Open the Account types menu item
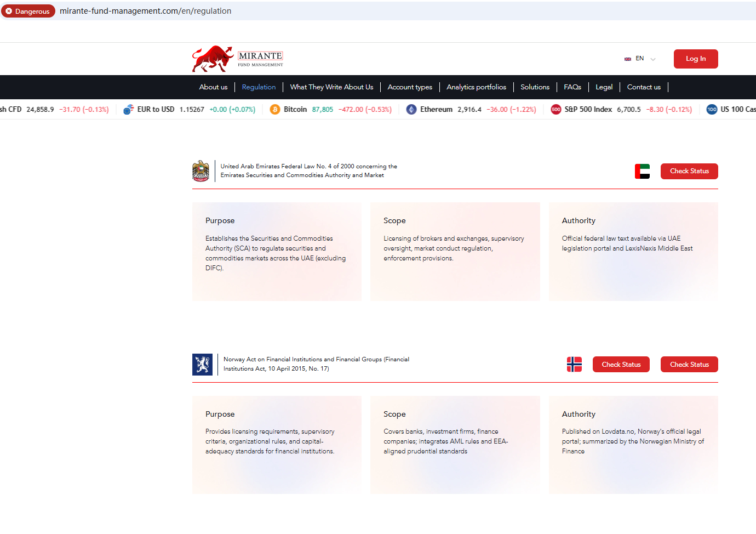This screenshot has width=756, height=534. (x=410, y=87)
